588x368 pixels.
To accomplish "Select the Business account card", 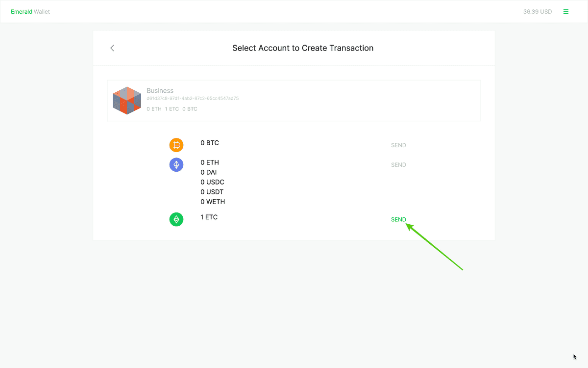I will (x=294, y=100).
